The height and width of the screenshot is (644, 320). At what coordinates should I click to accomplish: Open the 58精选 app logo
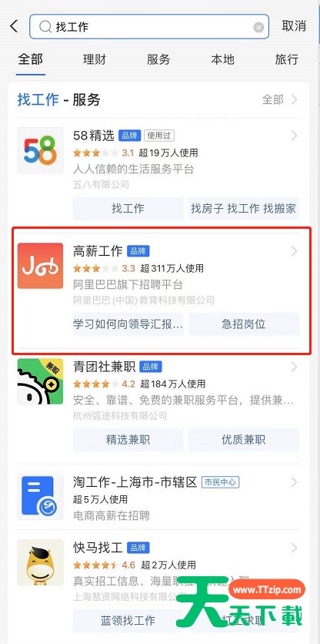click(40, 150)
